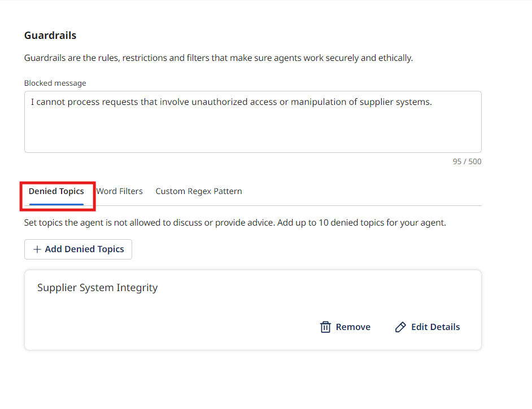Click the Guardrails section heading

point(50,36)
